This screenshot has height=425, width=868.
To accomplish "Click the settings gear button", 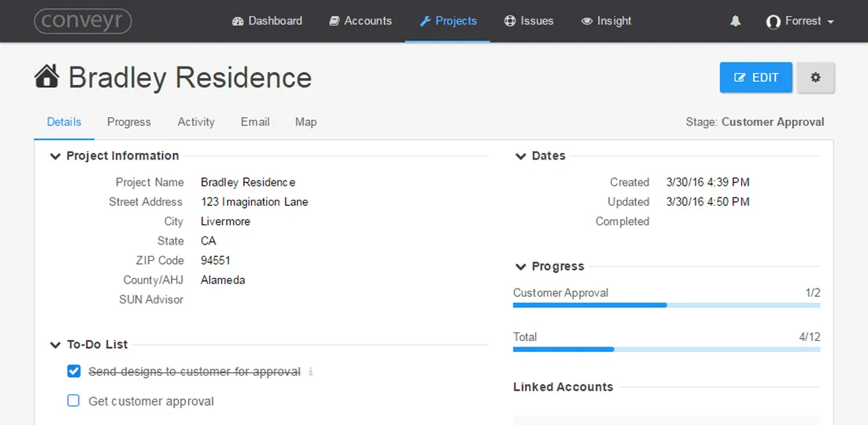I will 815,78.
